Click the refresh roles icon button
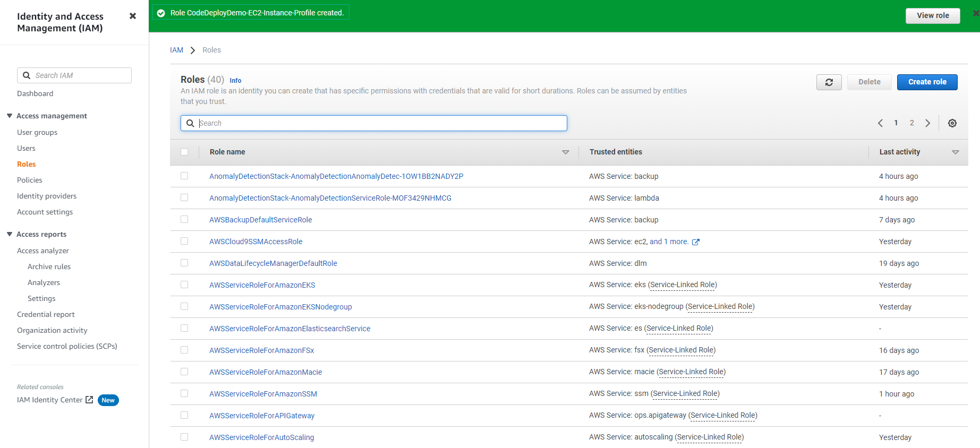This screenshot has height=448, width=980. [829, 82]
